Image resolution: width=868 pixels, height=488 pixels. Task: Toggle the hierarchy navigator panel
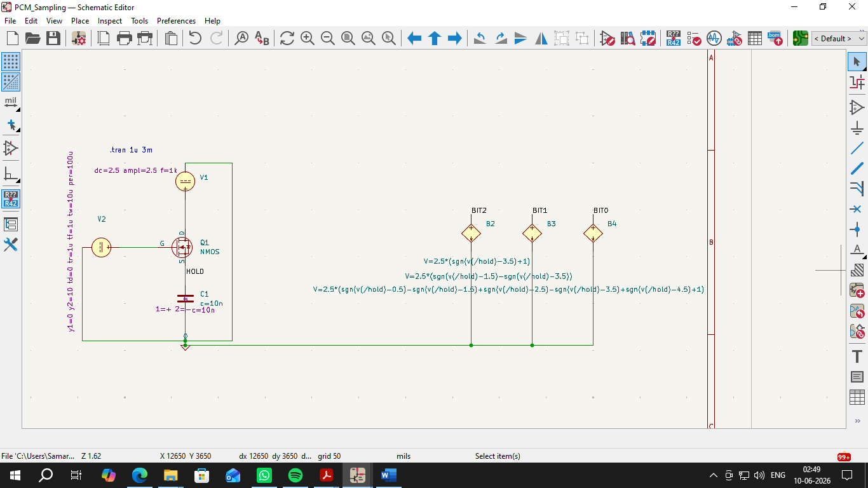tap(11, 224)
